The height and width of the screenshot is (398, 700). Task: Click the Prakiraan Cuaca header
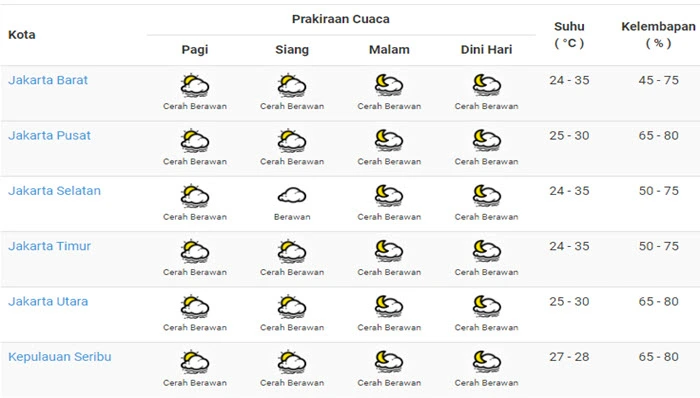(x=341, y=19)
